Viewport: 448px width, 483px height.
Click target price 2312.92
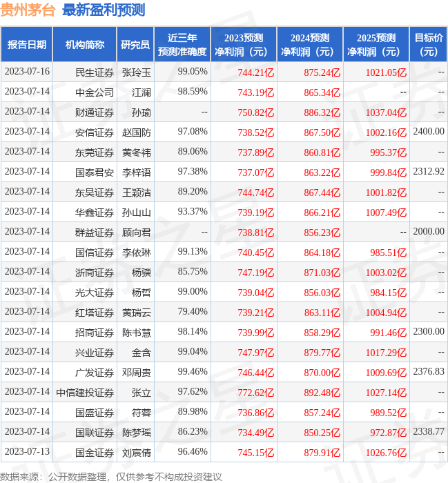point(429,172)
